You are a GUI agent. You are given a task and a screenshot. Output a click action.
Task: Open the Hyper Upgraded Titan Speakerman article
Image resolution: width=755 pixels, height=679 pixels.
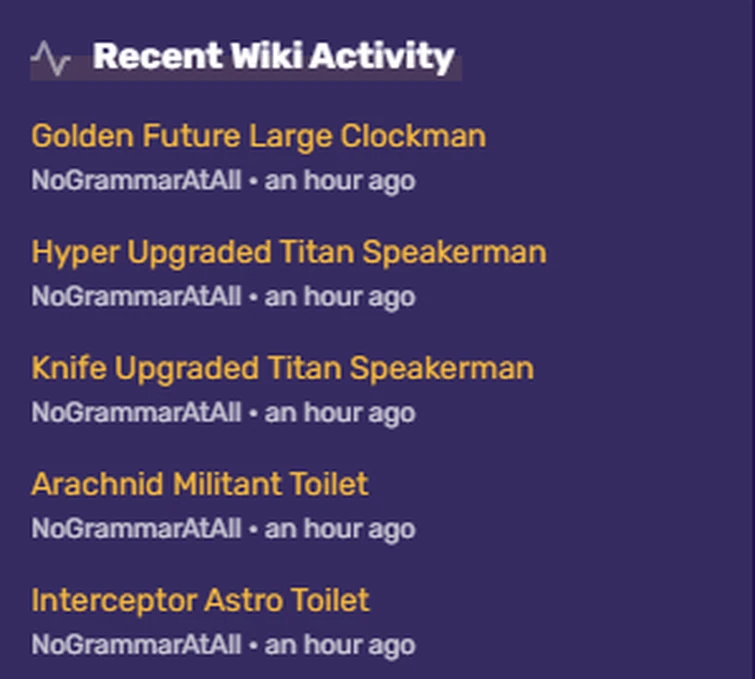(288, 252)
